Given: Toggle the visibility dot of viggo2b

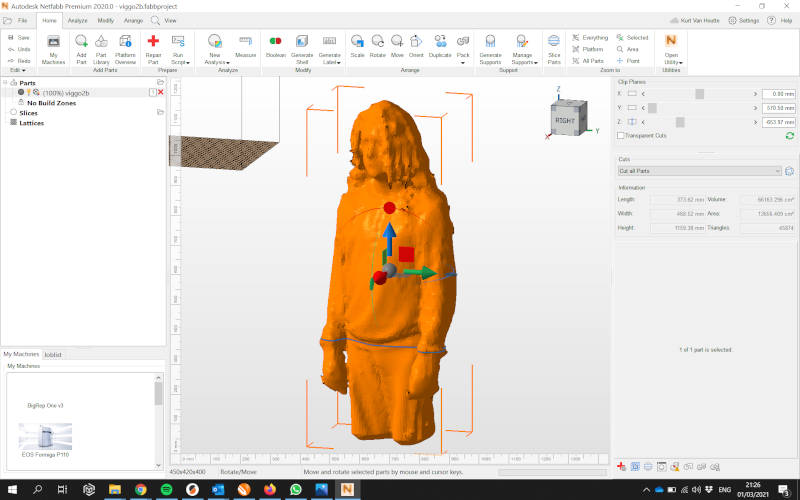Looking at the screenshot, I should pyautogui.click(x=21, y=92).
